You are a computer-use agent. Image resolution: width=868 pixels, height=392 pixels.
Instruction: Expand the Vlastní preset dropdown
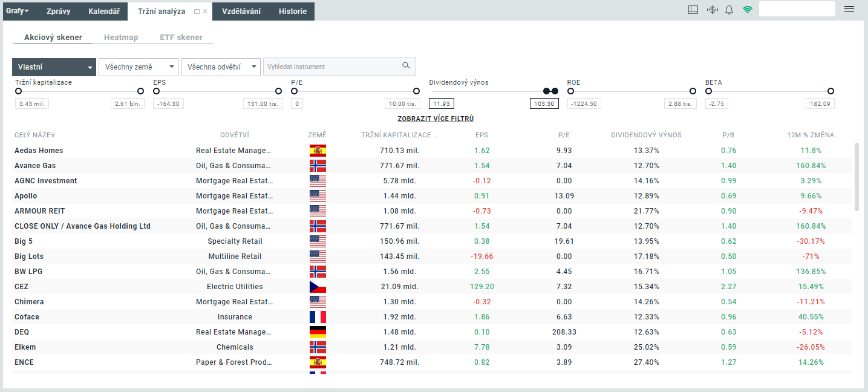coord(54,67)
